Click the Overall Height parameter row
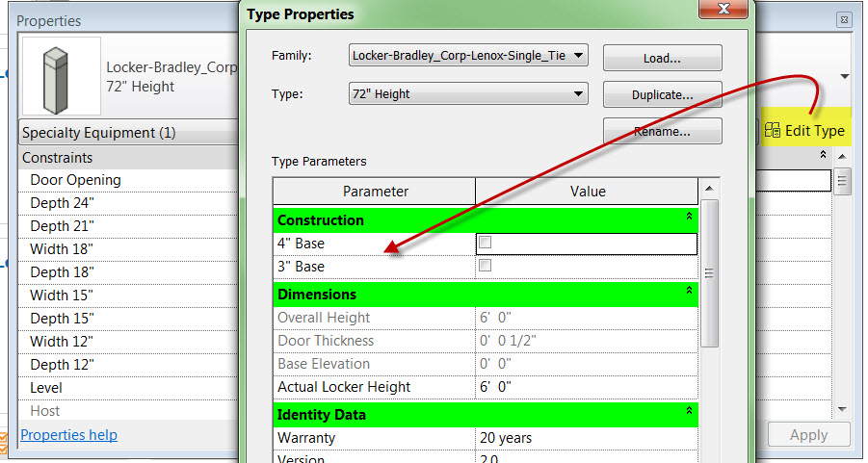The width and height of the screenshot is (868, 463). coord(486,318)
